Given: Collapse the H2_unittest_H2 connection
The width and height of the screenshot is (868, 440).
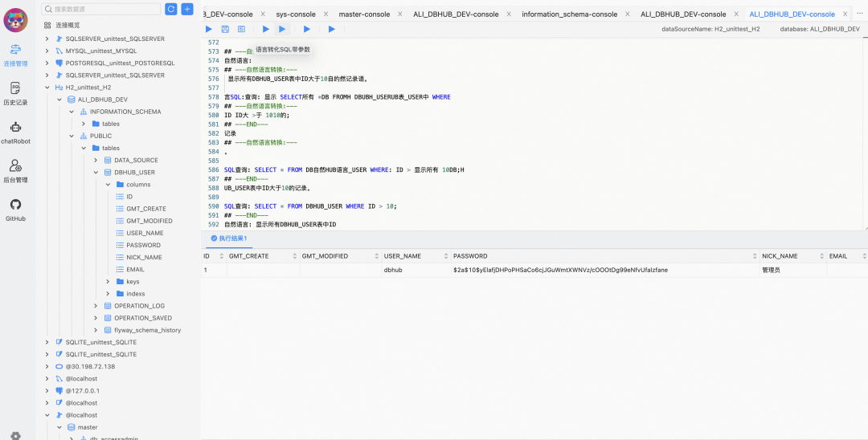Looking at the screenshot, I should tap(47, 88).
